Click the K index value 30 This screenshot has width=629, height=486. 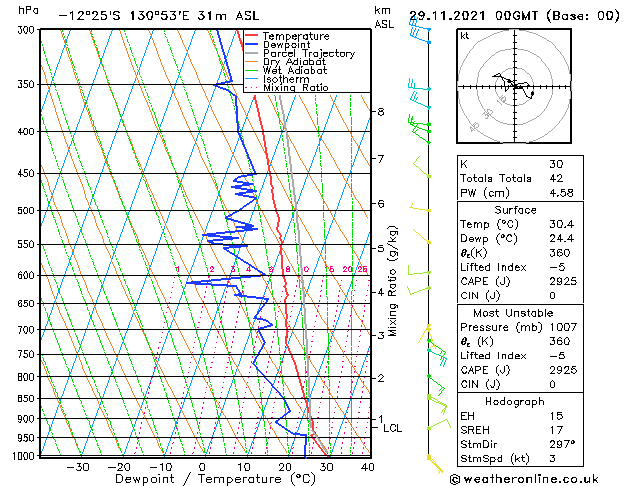click(x=556, y=164)
